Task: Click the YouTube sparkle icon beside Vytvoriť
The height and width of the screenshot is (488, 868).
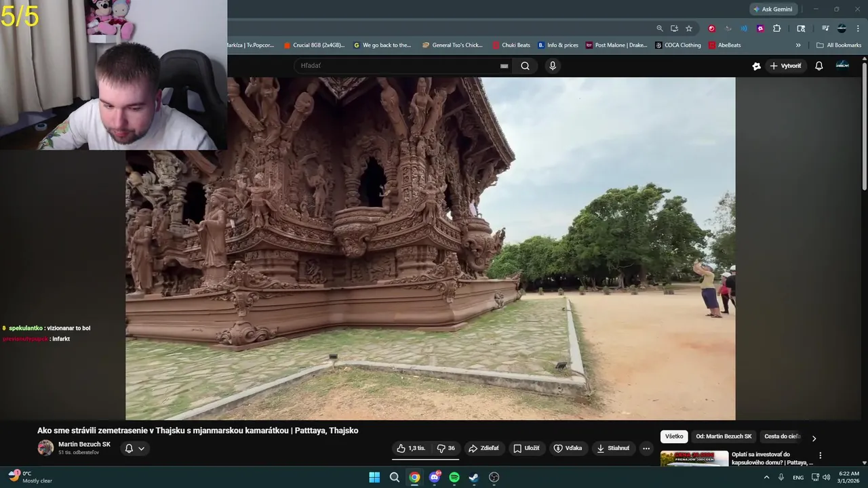Action: 757,66
